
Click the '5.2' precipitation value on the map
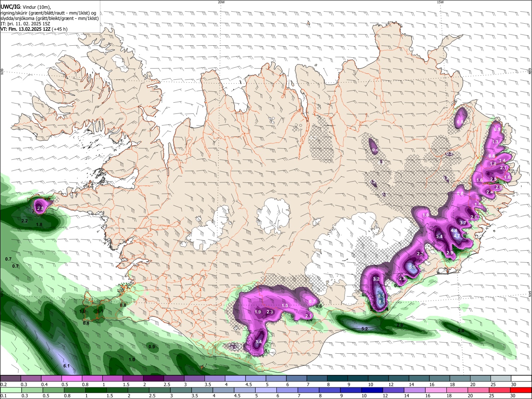[365, 329]
